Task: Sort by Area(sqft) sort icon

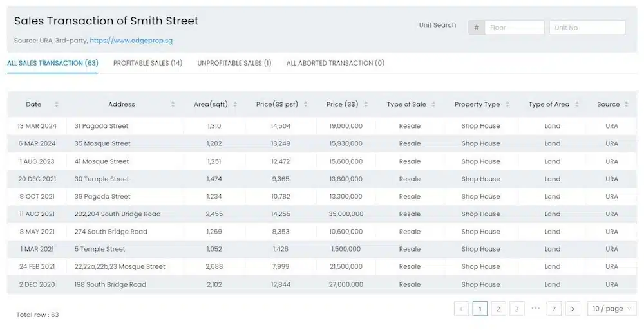Action: pyautogui.click(x=235, y=104)
